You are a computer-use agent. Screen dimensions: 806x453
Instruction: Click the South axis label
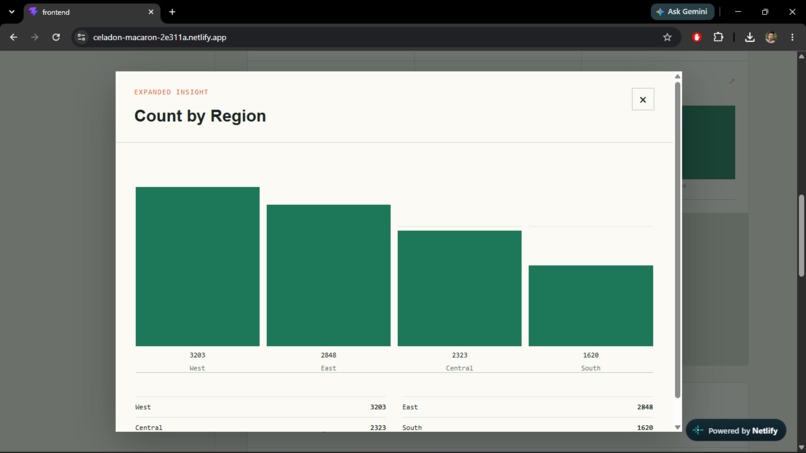[591, 368]
